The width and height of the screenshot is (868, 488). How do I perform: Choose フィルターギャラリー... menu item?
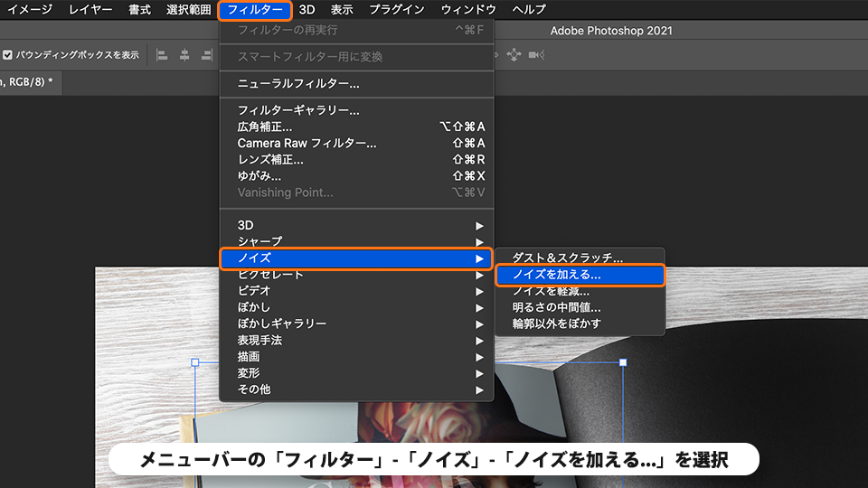click(356, 110)
